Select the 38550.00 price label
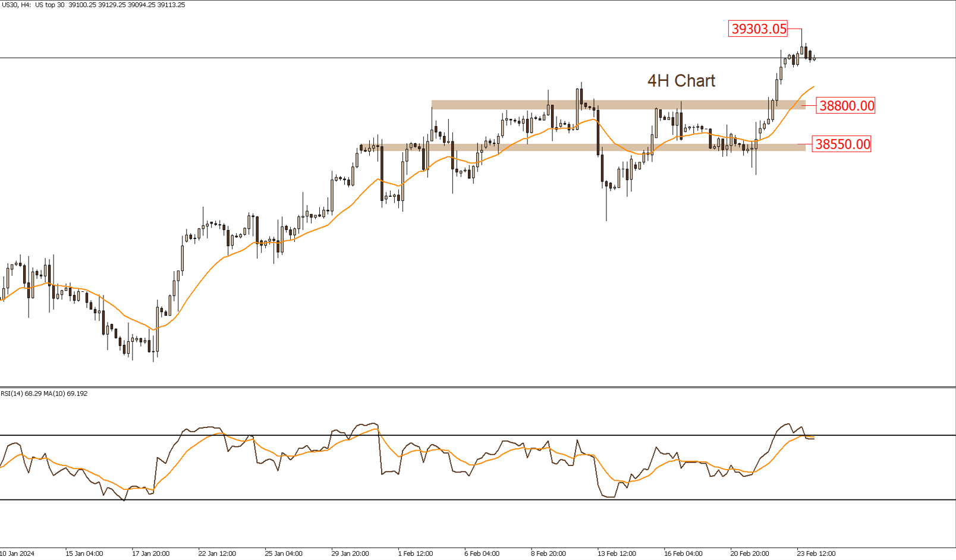Image resolution: width=956 pixels, height=560 pixels. click(x=842, y=144)
